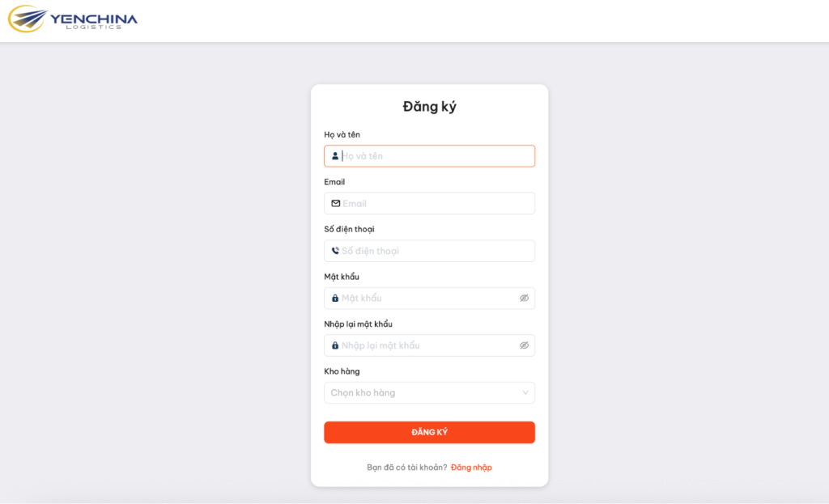Click the Đăng ký form heading
Viewport: 829px width, 504px height.
tap(429, 107)
